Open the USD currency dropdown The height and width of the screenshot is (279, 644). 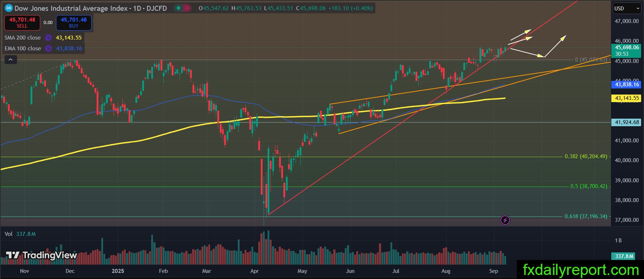(x=626, y=8)
